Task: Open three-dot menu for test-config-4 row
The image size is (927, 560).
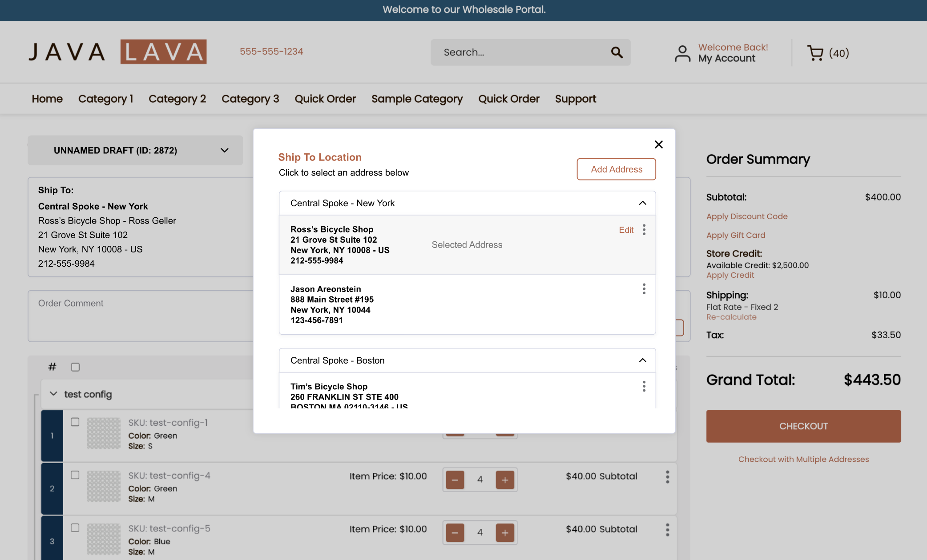Action: 667,477
